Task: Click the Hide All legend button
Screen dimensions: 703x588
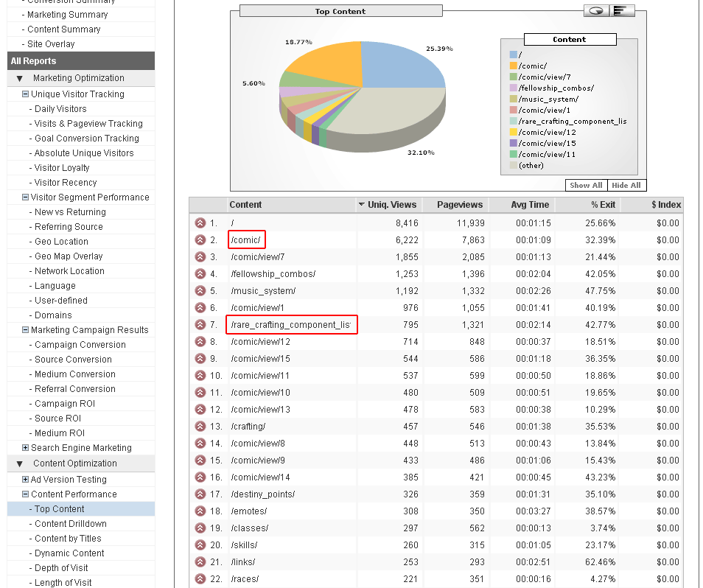Action: pyautogui.click(x=626, y=185)
